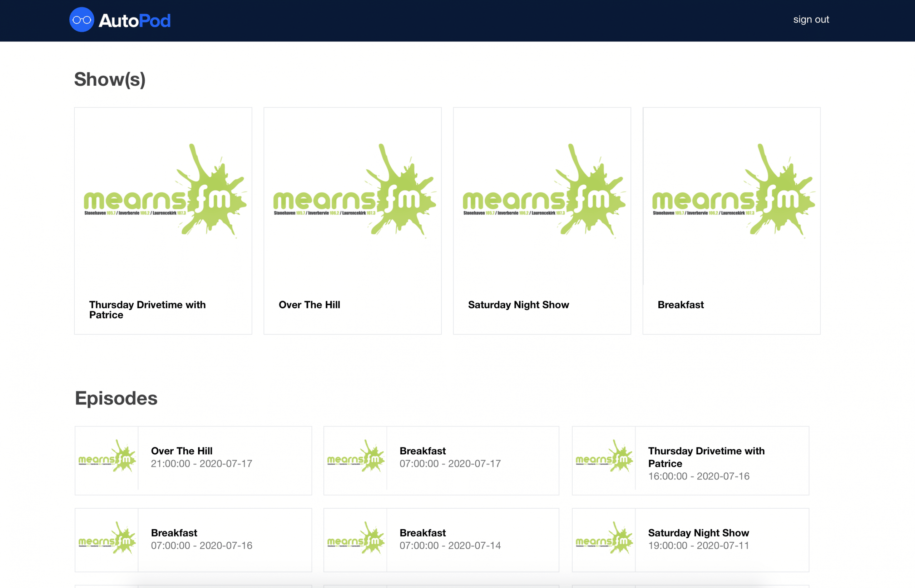The width and height of the screenshot is (915, 588).
Task: Select the Saturday Night Show show title
Action: [518, 305]
